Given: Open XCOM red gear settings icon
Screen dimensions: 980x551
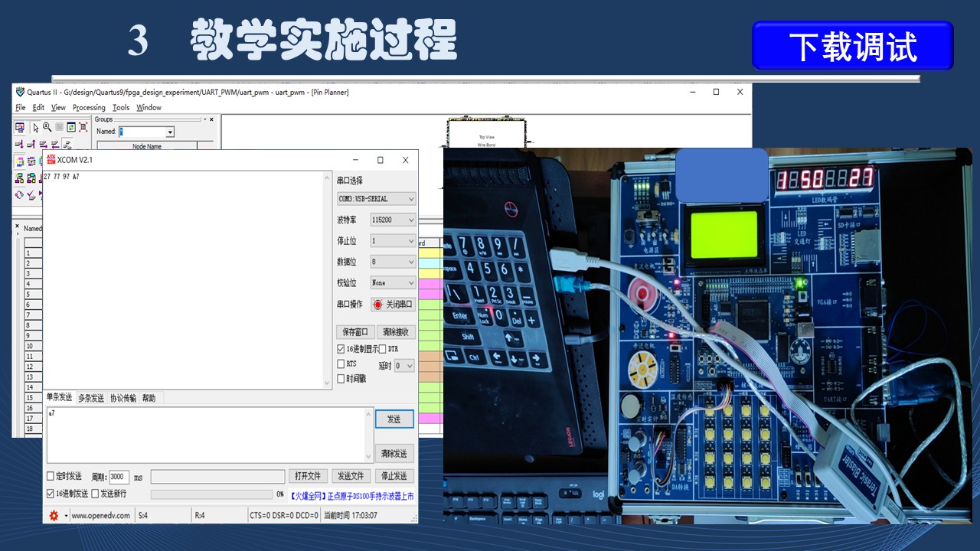Looking at the screenshot, I should [54, 516].
